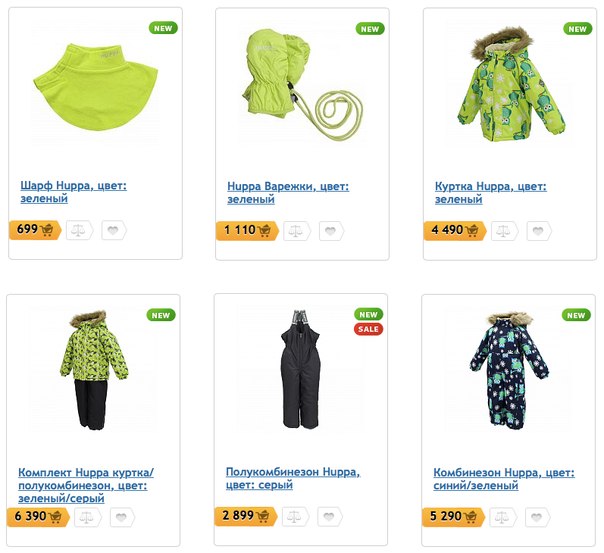
Task: Buy the 6 390 jacket and overalls set
Action: pyautogui.click(x=38, y=517)
